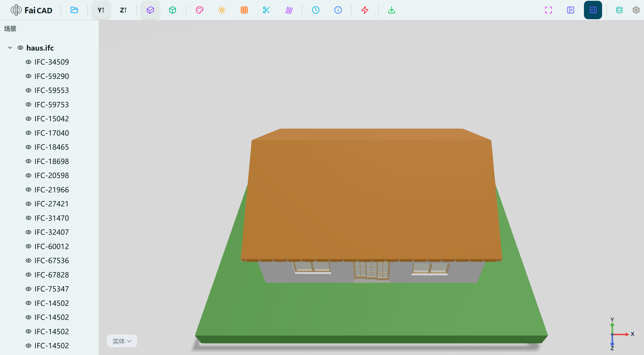Select IFC-32407 in the scene tree

[52, 232]
